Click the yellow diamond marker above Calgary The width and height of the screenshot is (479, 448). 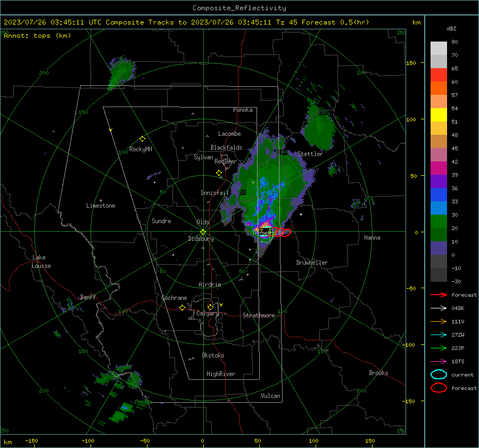click(x=210, y=307)
